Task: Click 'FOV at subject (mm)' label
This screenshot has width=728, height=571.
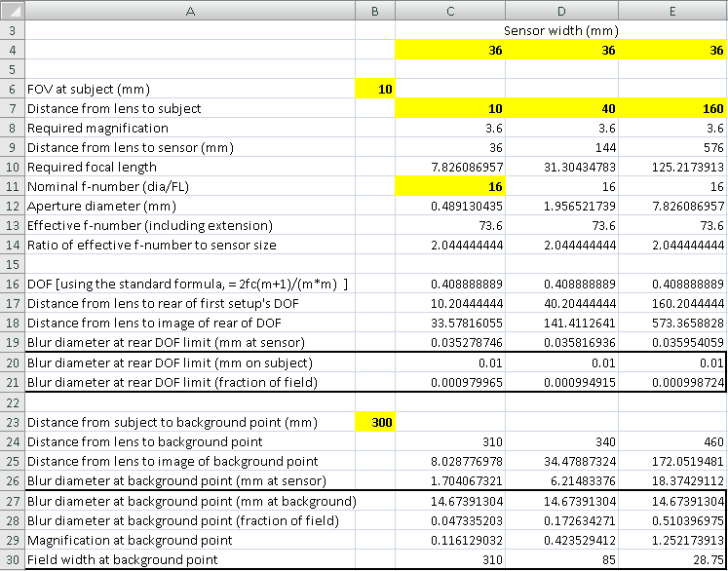Action: point(89,89)
